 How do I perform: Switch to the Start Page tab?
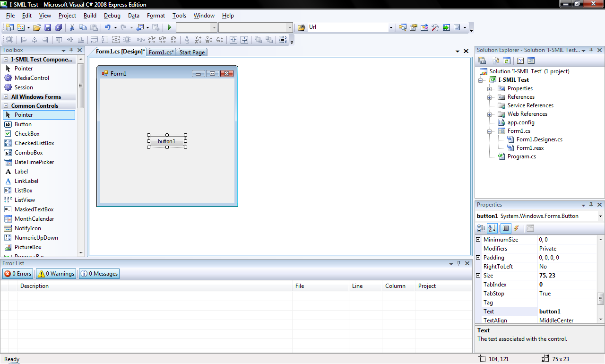point(192,52)
